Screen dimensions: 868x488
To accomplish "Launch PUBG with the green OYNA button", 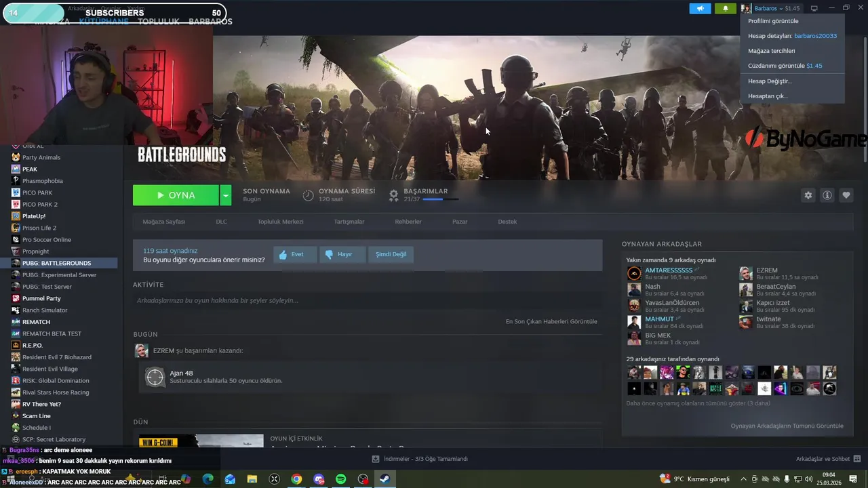I will 176,195.
